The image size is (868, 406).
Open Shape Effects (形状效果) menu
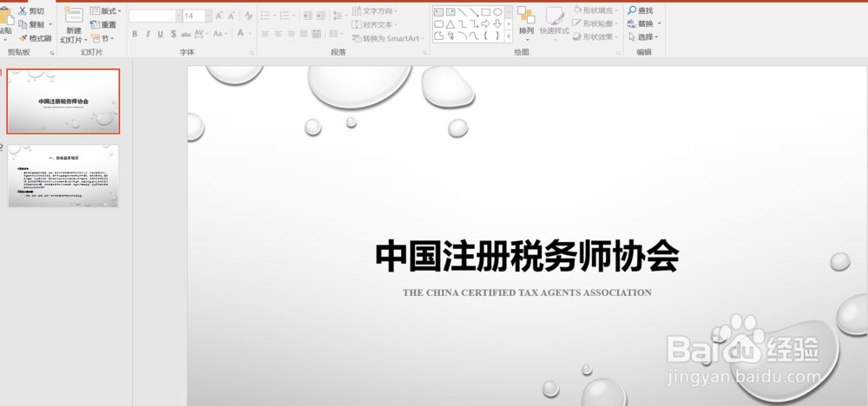pos(595,37)
